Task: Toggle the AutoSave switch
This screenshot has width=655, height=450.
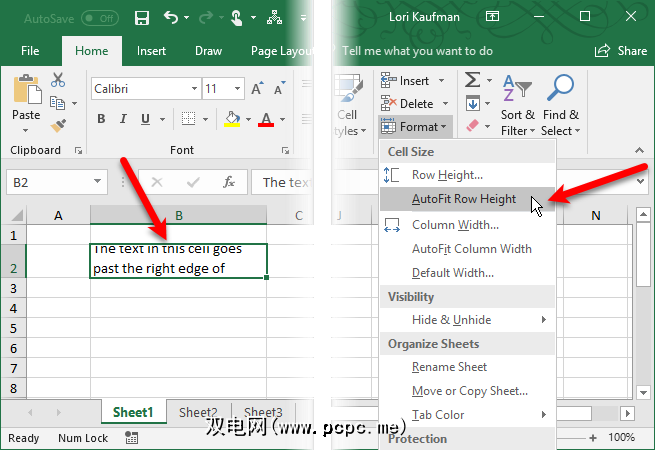Action: 99,18
